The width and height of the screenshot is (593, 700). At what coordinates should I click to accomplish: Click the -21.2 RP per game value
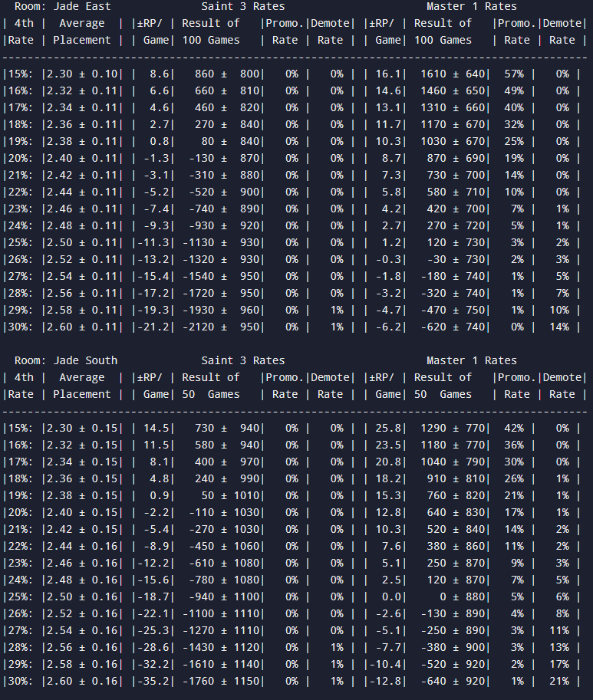click(x=153, y=327)
